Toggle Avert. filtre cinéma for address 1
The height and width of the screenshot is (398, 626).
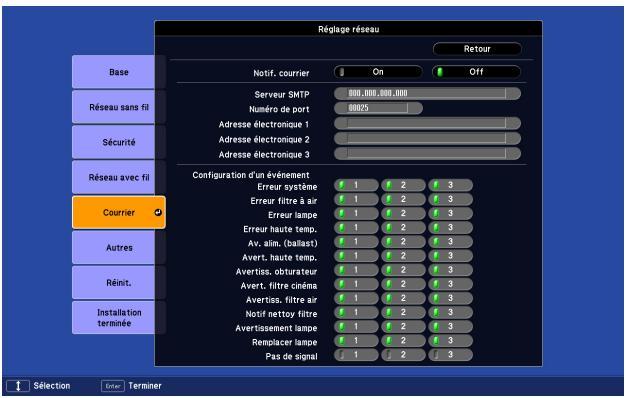(356, 284)
